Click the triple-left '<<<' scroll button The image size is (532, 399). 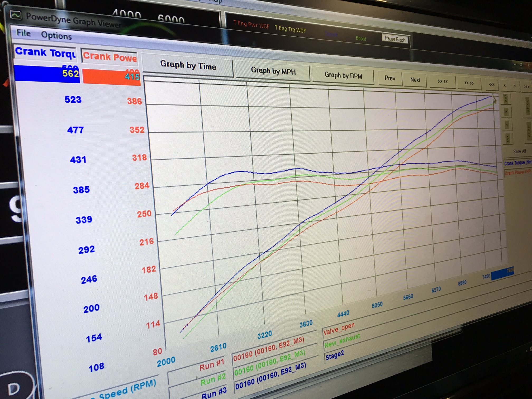tap(492, 85)
